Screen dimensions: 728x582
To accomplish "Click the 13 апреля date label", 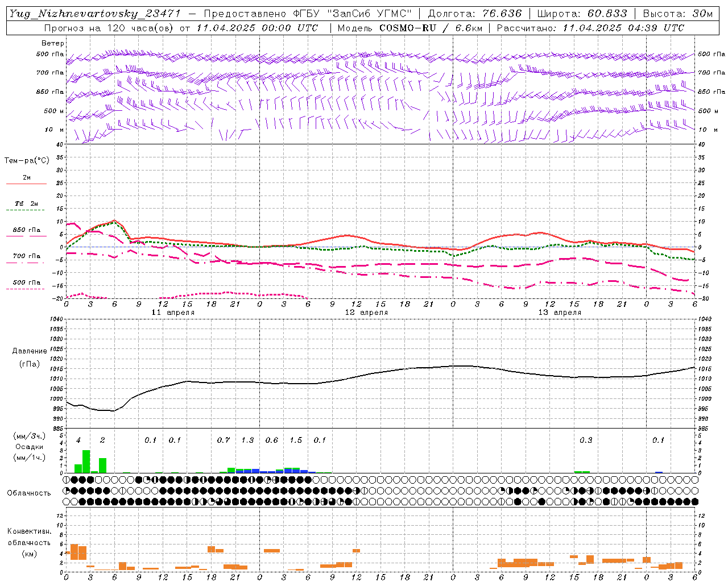I will tap(560, 313).
